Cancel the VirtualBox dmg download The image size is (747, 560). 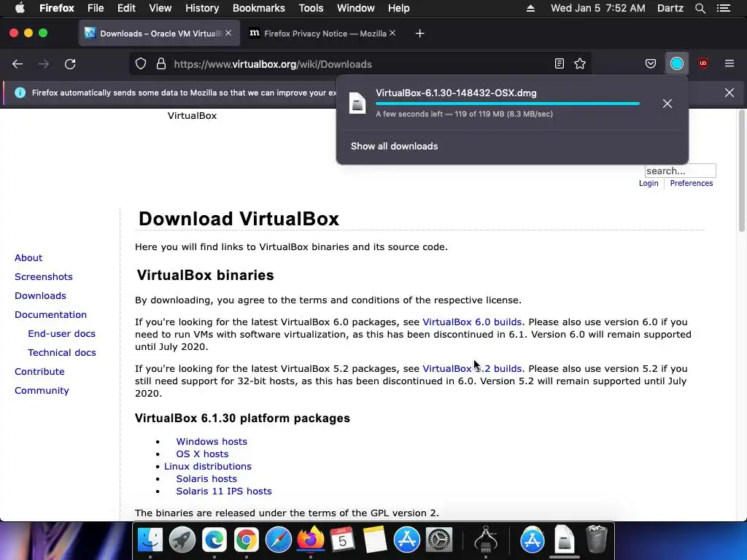tap(667, 104)
